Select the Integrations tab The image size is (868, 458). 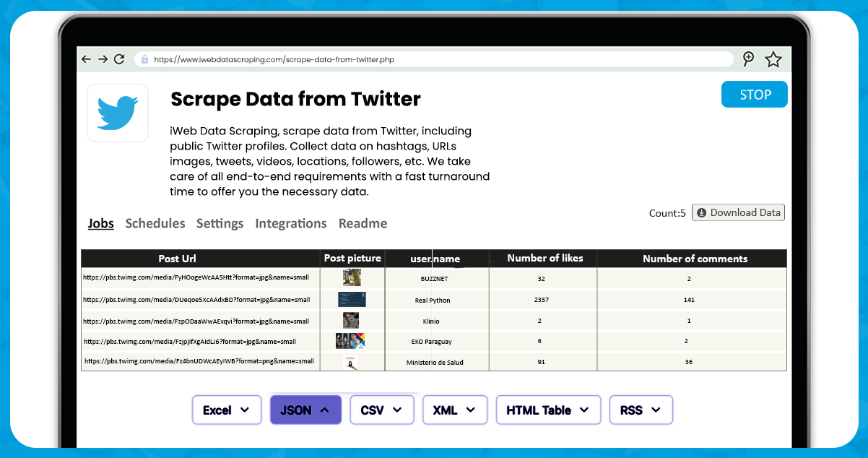click(290, 224)
